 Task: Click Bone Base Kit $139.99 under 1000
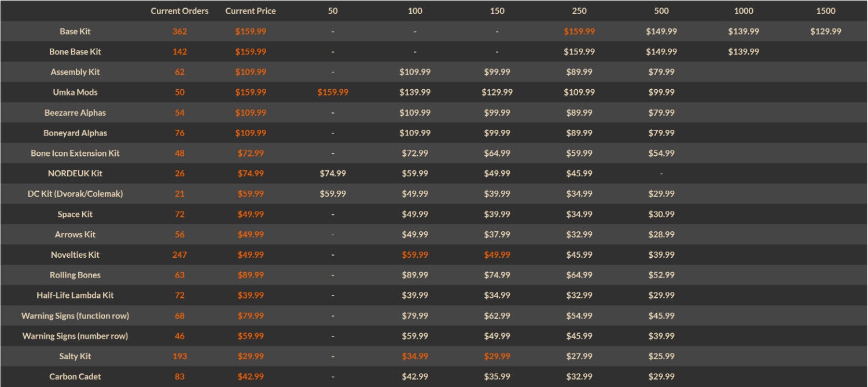pyautogui.click(x=744, y=52)
